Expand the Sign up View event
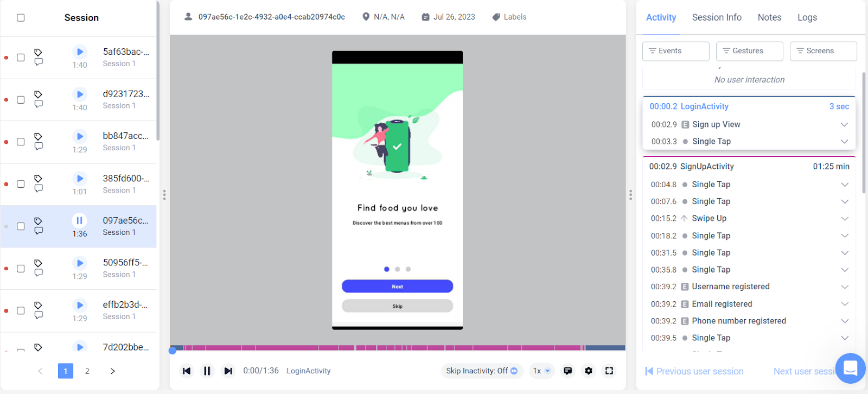Image resolution: width=868 pixels, height=394 pixels. (844, 124)
